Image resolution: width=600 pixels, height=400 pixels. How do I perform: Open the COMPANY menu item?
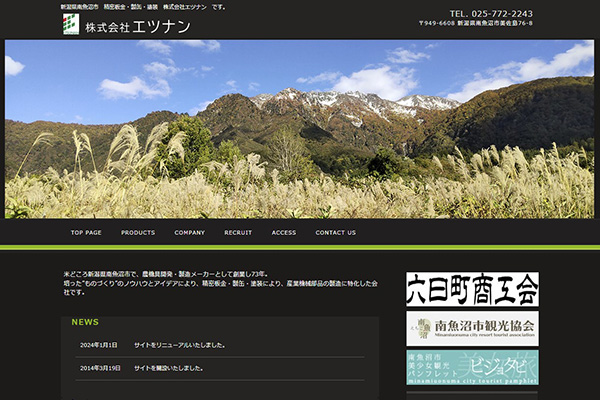click(x=189, y=232)
